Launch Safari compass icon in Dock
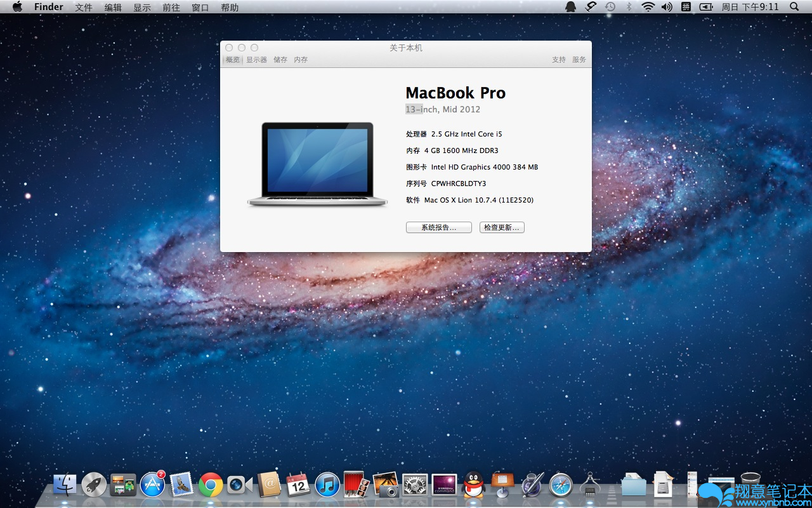The height and width of the screenshot is (508, 812). coord(561,485)
